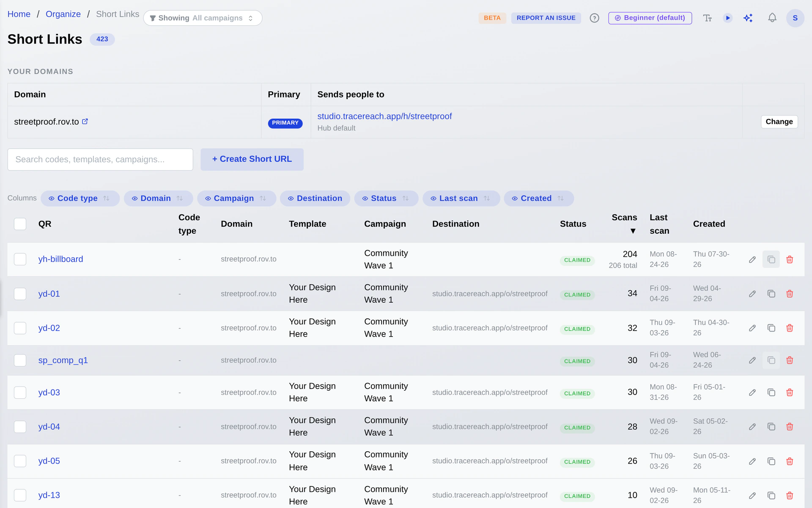812x508 pixels.
Task: Click Change domain destination button
Action: coord(779,121)
